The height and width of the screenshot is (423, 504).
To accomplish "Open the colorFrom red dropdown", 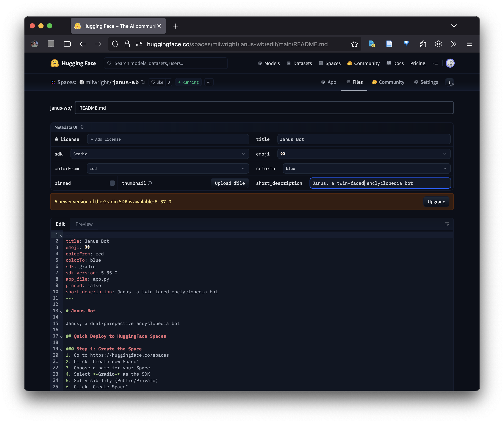I will click(x=167, y=169).
